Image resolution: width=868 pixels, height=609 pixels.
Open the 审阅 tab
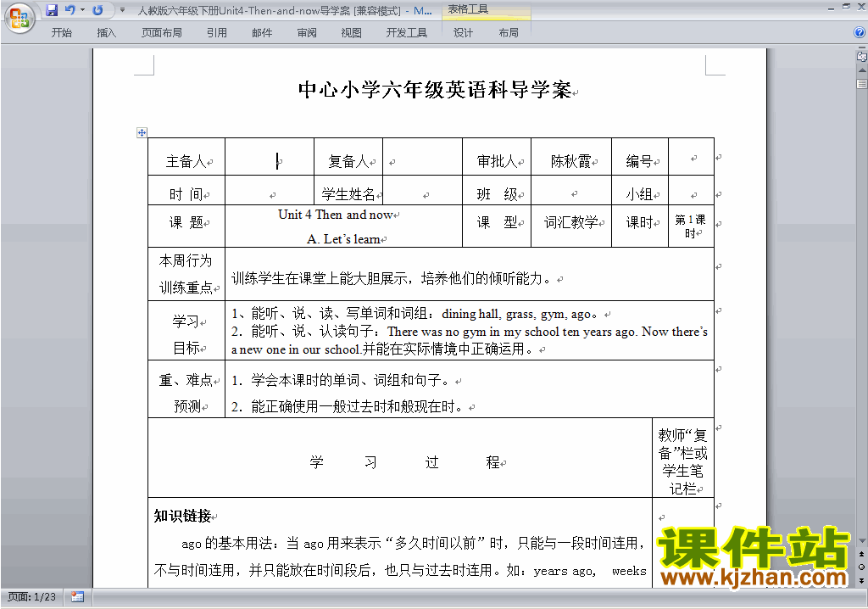click(307, 33)
